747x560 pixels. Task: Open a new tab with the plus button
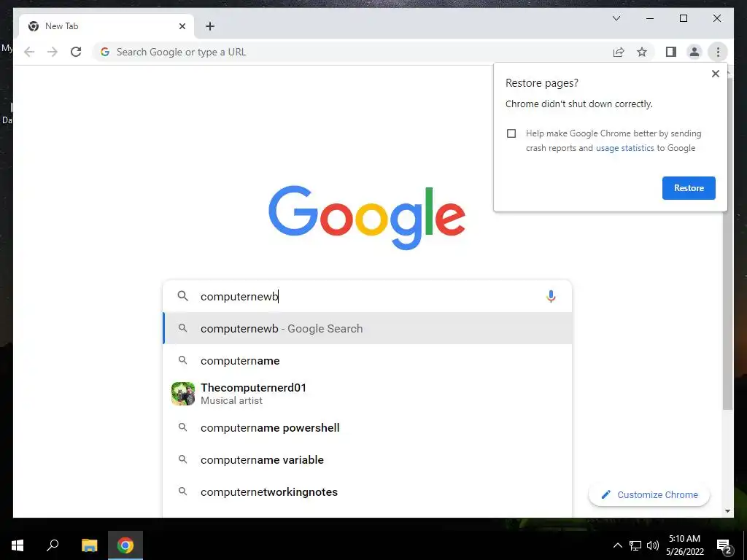tap(210, 26)
